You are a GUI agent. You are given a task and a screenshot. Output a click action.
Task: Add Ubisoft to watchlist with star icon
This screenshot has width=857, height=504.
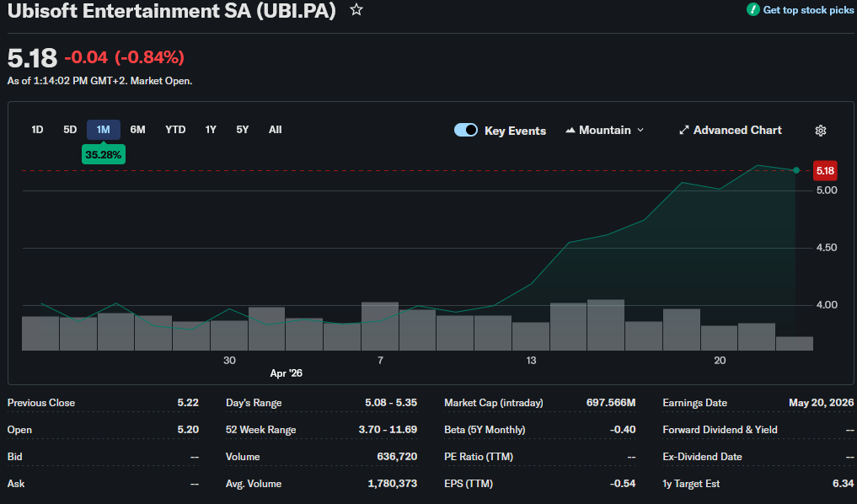point(356,9)
